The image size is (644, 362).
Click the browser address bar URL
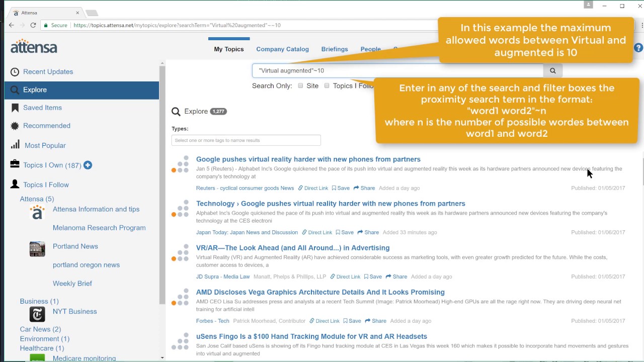pos(177,25)
